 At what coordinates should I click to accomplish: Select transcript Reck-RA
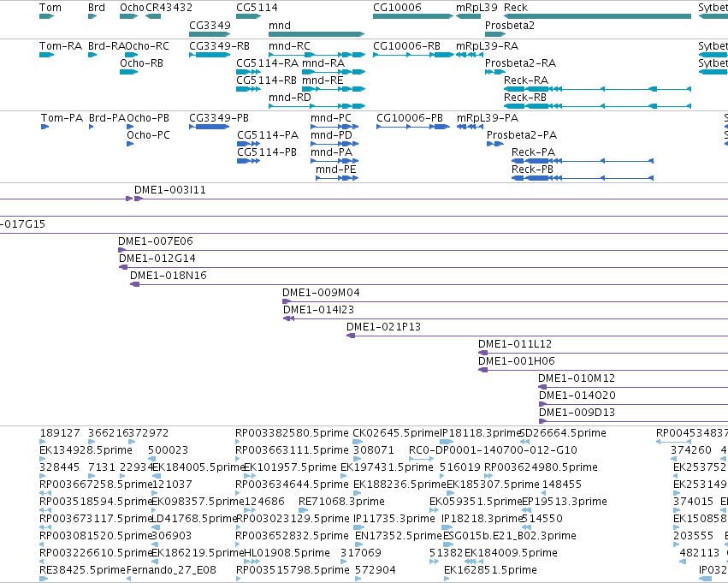pos(597,89)
